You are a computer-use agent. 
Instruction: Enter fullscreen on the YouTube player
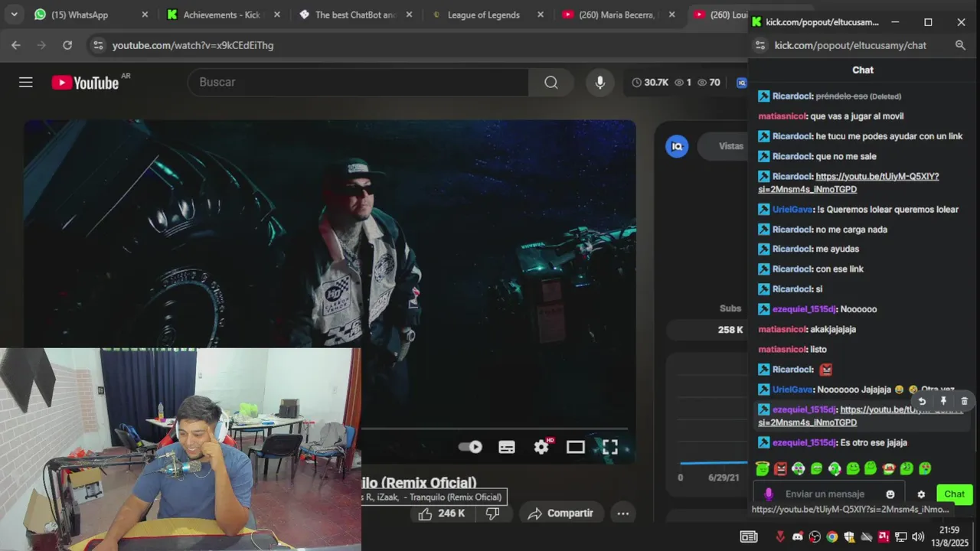(x=610, y=447)
